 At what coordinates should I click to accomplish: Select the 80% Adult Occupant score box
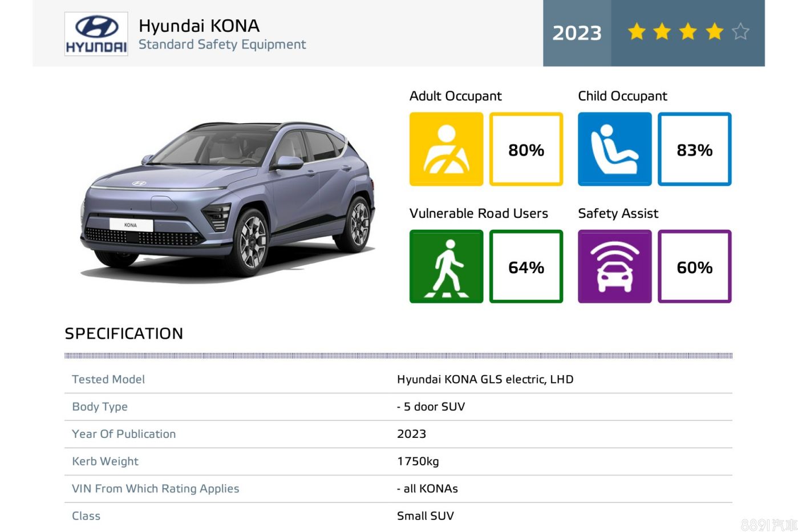click(526, 149)
